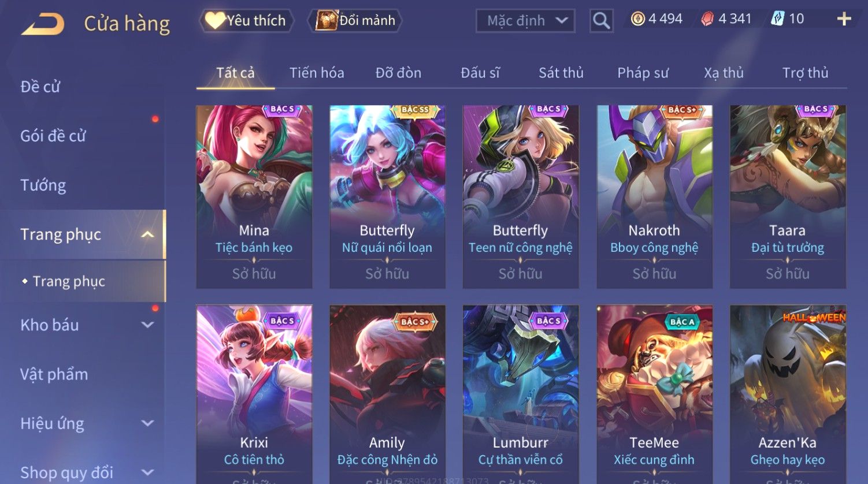The width and height of the screenshot is (868, 484).
Task: Switch to the Pháp sư tab
Action: [643, 73]
